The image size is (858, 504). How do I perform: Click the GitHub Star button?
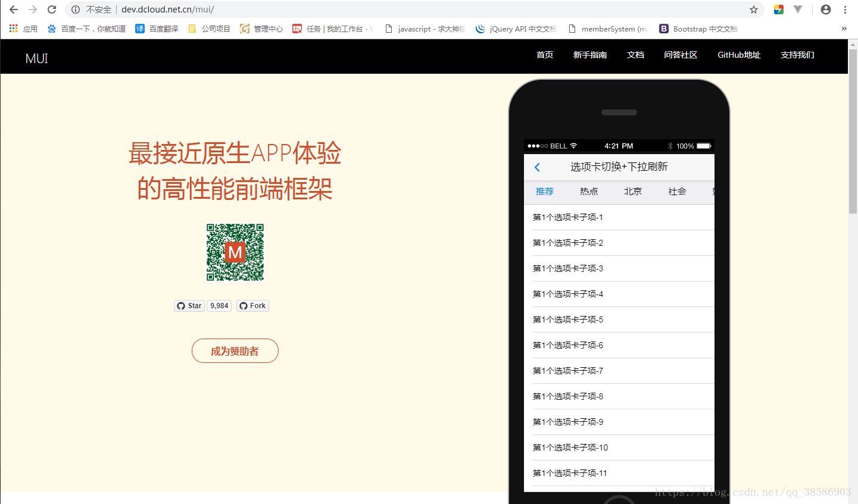pos(189,306)
